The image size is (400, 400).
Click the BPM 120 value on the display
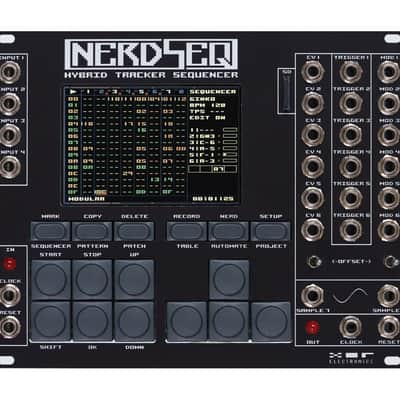pos(207,105)
